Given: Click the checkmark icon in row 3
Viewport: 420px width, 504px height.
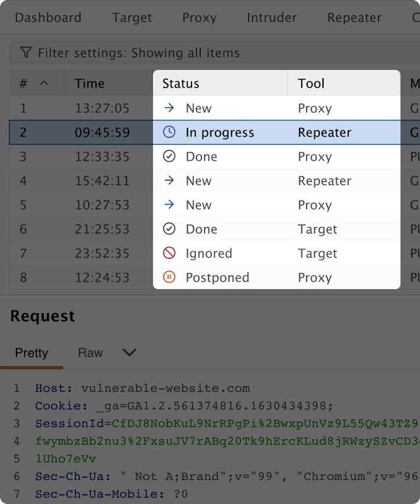Looking at the screenshot, I should [169, 157].
